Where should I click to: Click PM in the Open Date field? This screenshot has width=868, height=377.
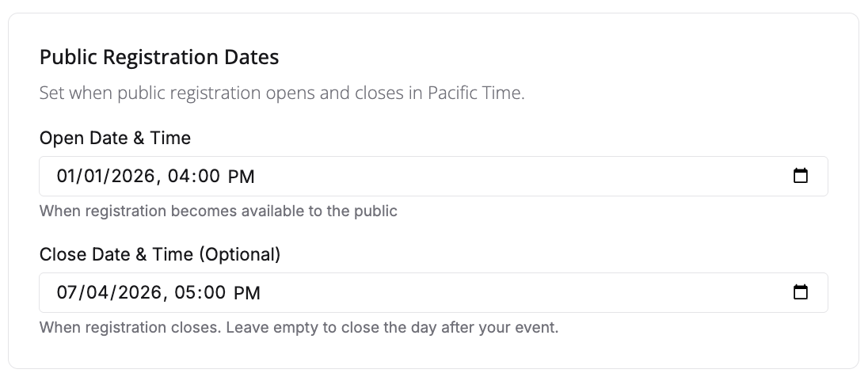pos(241,177)
